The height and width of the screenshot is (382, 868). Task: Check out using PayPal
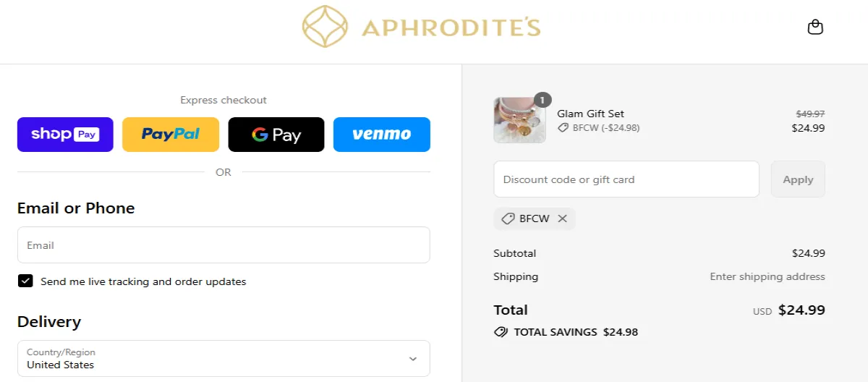[171, 135]
